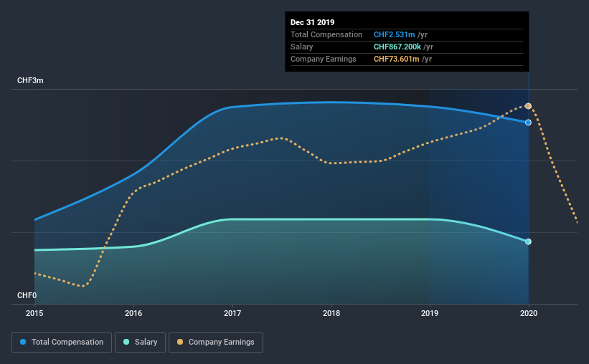The image size is (589, 364).
Task: Select the 2017 x-axis label
Action: tap(232, 313)
